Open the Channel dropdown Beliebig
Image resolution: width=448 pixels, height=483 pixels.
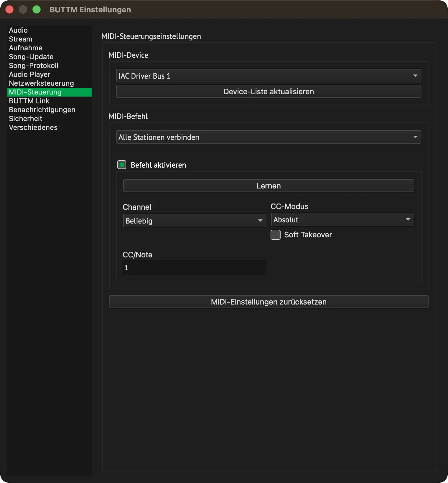coord(195,221)
